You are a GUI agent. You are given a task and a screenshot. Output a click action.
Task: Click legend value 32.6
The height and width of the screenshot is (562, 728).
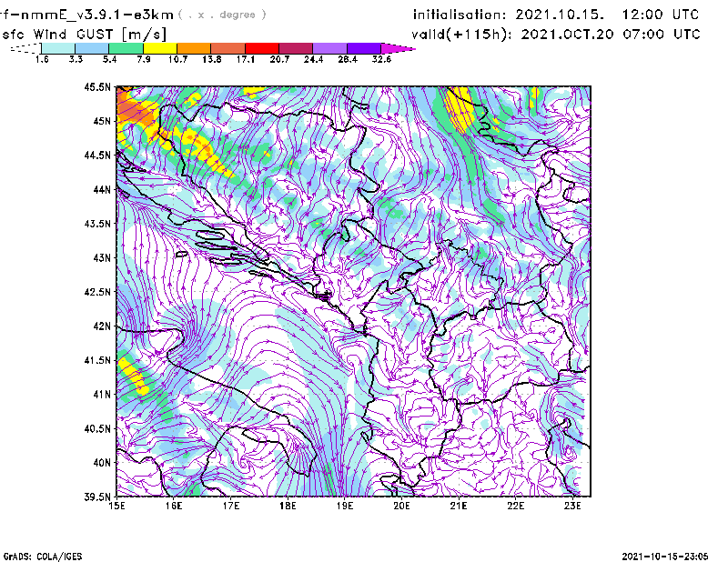click(x=381, y=59)
